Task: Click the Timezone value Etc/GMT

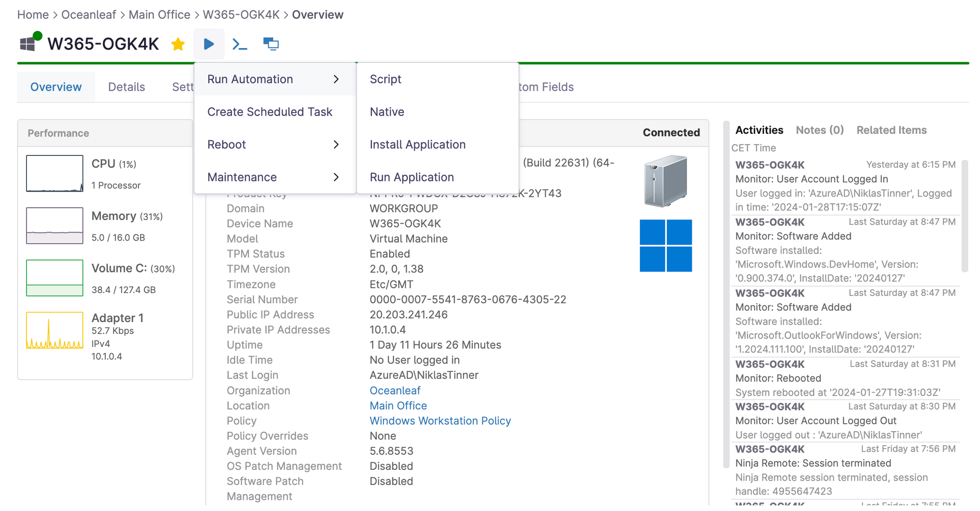Action: 392,284
